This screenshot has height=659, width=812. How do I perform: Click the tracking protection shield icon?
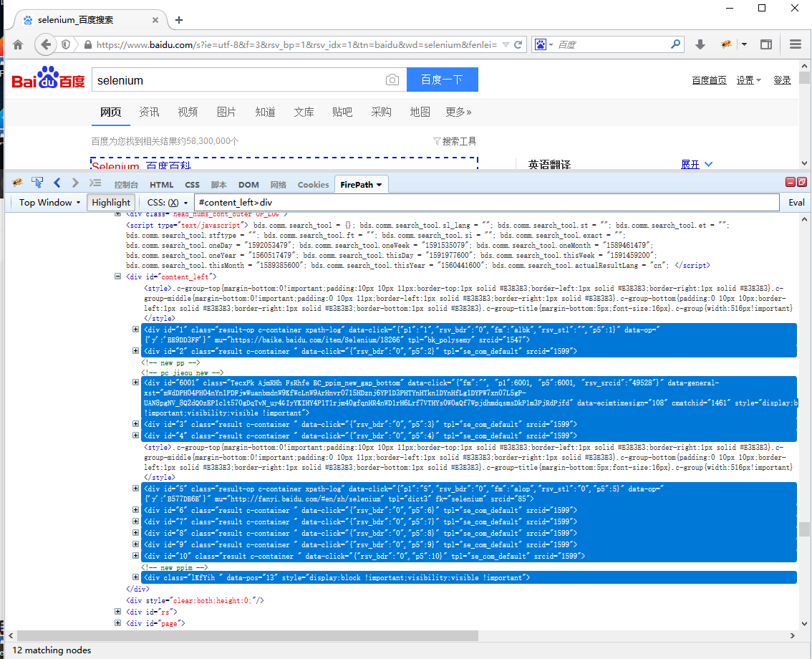click(66, 44)
